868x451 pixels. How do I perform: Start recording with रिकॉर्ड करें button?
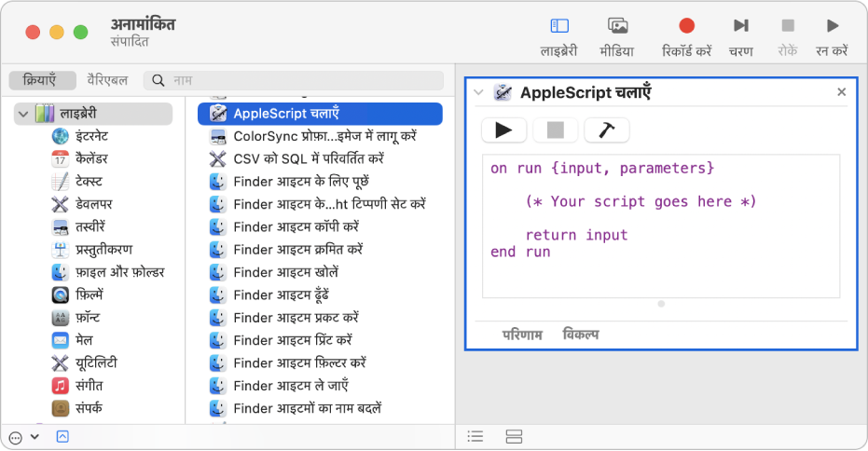pyautogui.click(x=686, y=37)
